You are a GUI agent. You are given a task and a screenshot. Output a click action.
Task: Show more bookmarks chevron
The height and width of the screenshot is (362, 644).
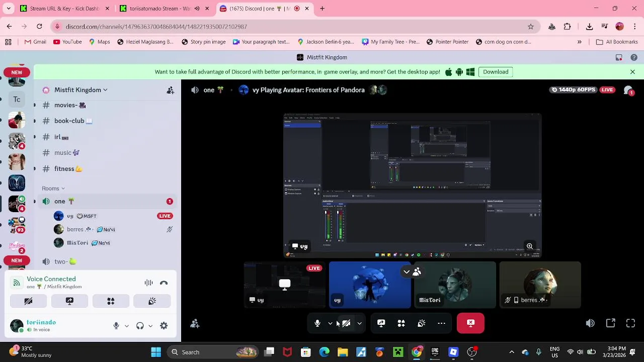pyautogui.click(x=579, y=42)
